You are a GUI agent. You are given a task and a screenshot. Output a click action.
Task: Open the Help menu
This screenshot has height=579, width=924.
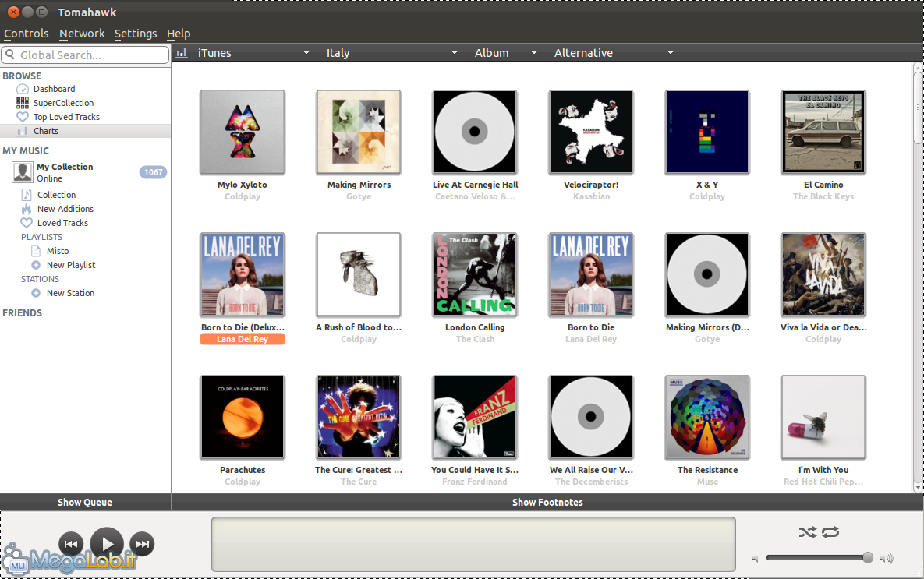point(179,34)
